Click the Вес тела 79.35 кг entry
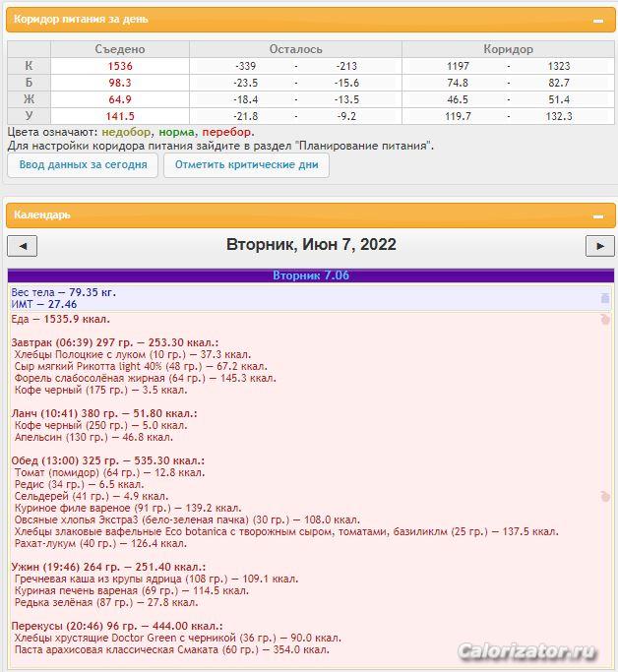618x672 pixels. coord(64,292)
